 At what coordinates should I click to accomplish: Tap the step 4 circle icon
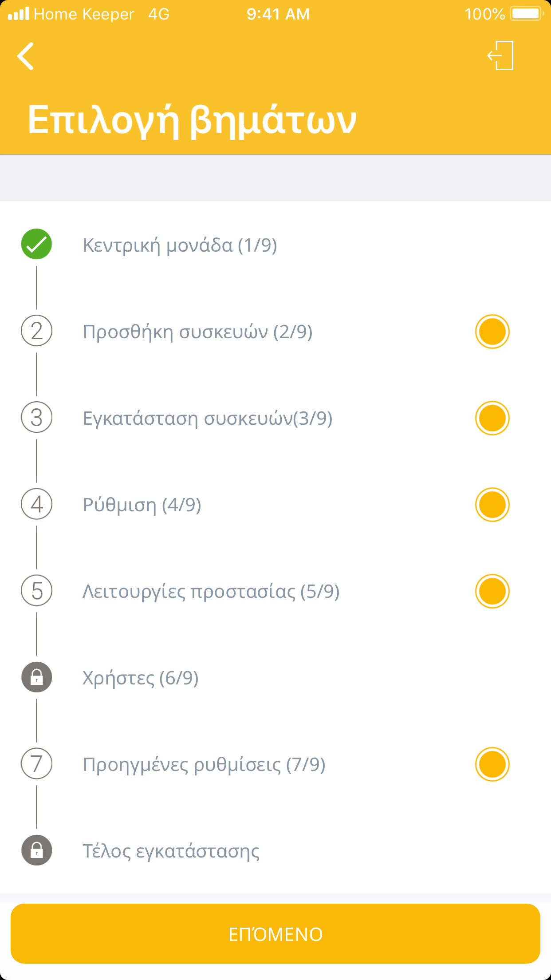[36, 504]
